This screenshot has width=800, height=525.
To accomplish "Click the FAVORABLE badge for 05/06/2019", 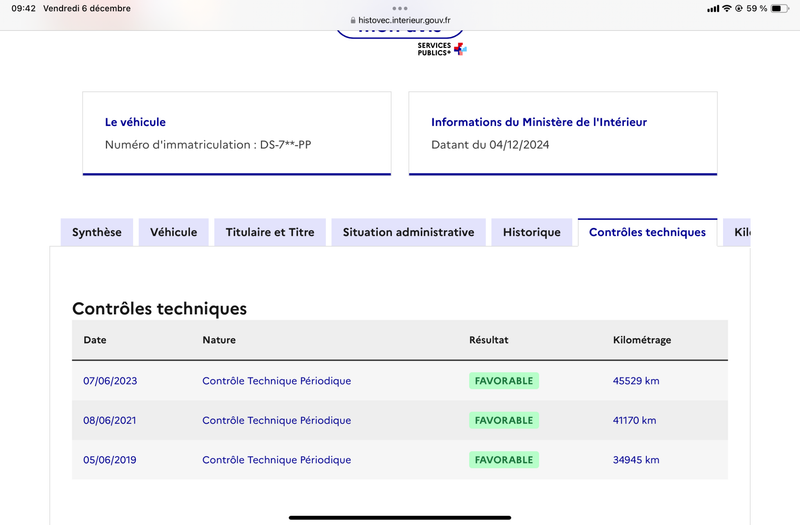I will pyautogui.click(x=504, y=460).
